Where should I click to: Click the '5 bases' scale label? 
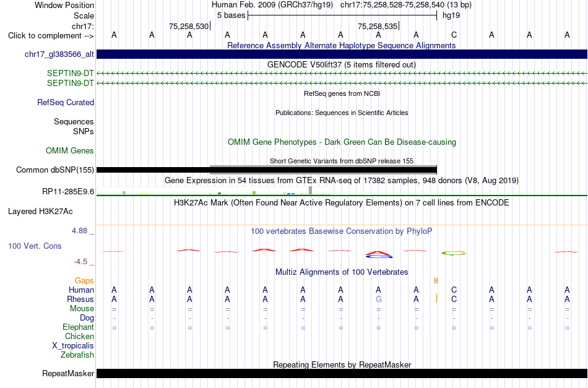231,15
